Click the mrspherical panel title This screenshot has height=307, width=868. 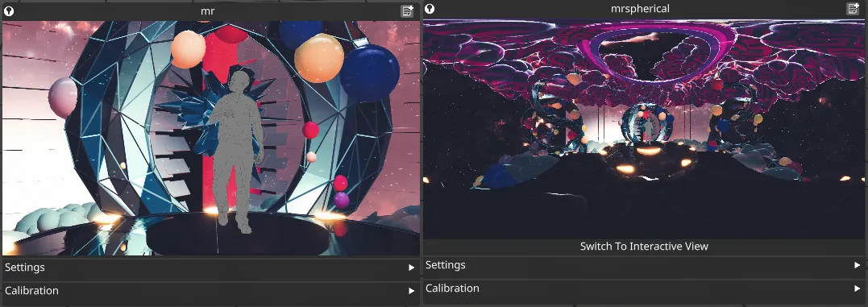coord(639,8)
